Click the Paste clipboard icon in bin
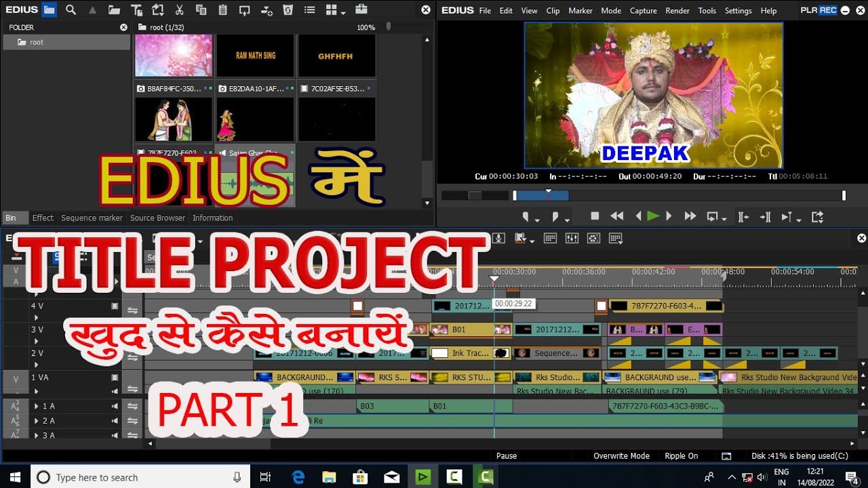The image size is (868, 488). (x=222, y=10)
